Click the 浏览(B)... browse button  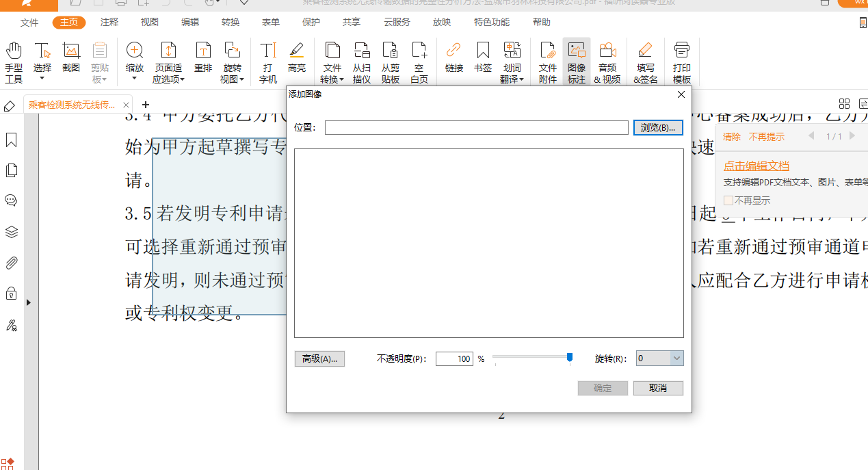[x=657, y=128]
